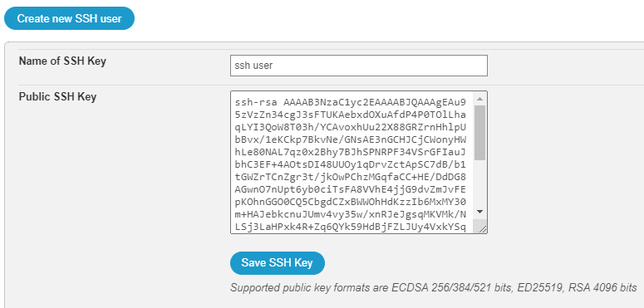
Task: Save the SSH Key
Action: point(278,263)
